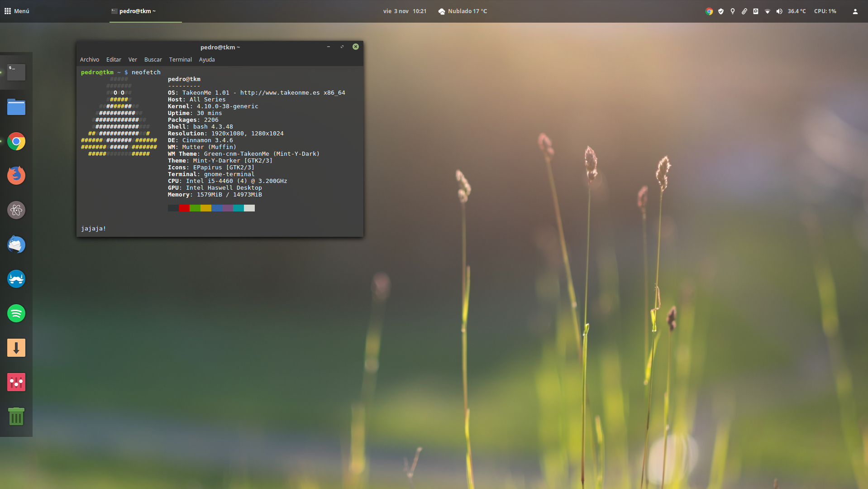
Task: Click the date and time clock in panel
Action: pyautogui.click(x=405, y=11)
